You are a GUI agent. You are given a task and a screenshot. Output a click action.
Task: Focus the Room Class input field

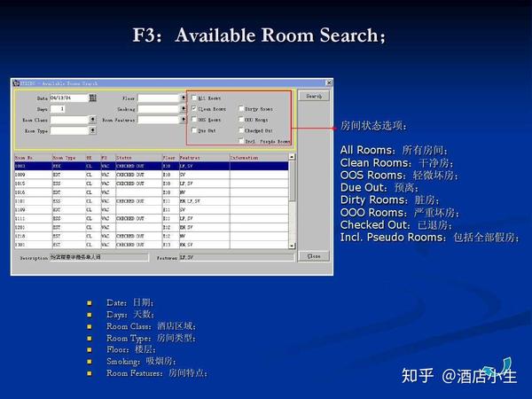click(x=69, y=120)
